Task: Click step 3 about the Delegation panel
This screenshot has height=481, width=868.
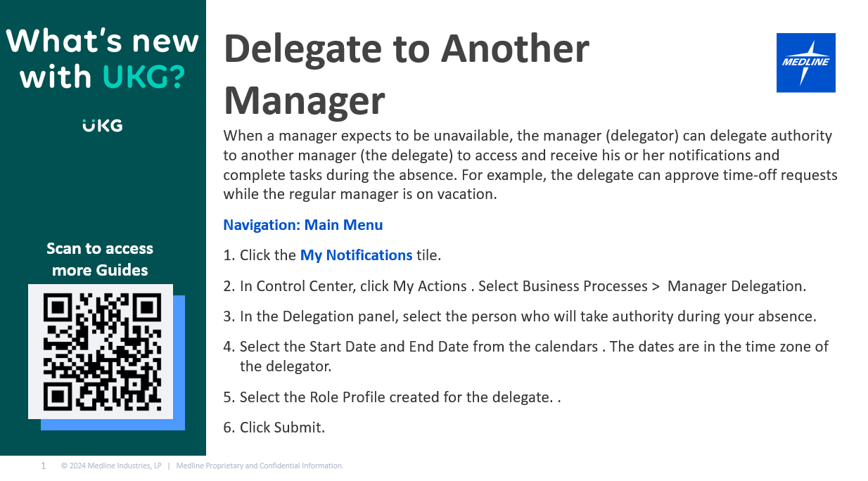Action: [528, 316]
